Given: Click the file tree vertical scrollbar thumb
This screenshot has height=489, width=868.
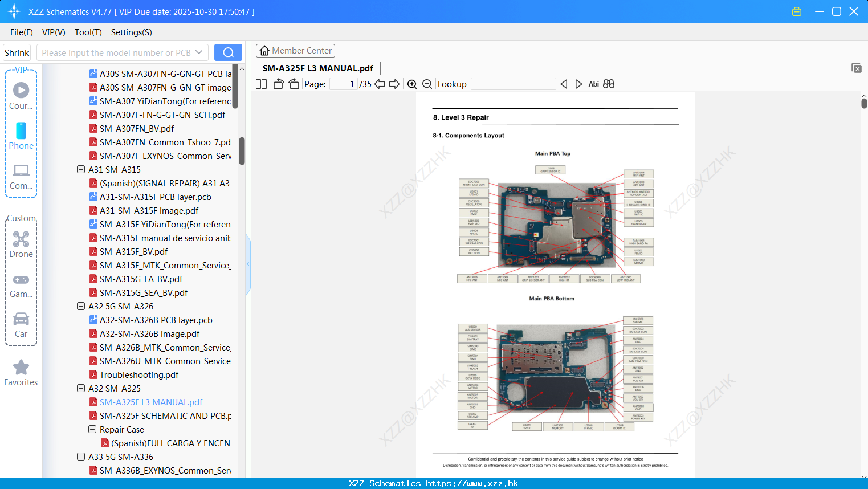Looking at the screenshot, I should pos(242,150).
